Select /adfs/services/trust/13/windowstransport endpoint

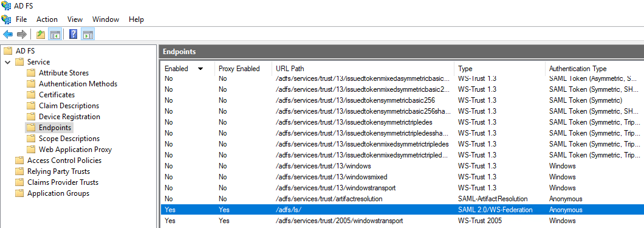tap(402, 188)
